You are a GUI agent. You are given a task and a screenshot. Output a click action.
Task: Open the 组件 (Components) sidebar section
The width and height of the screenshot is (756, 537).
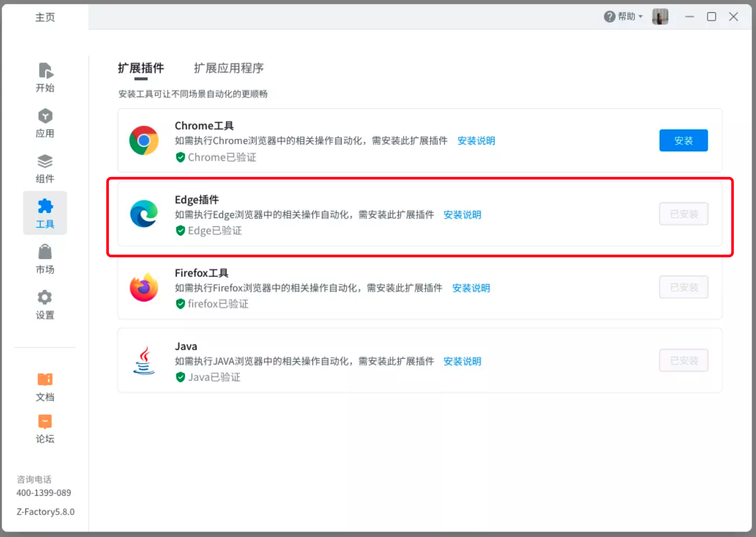45,168
